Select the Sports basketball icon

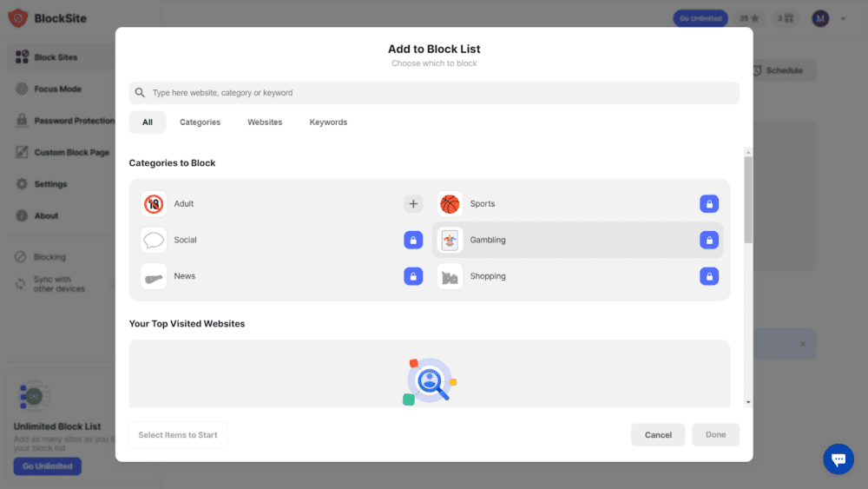click(x=450, y=204)
